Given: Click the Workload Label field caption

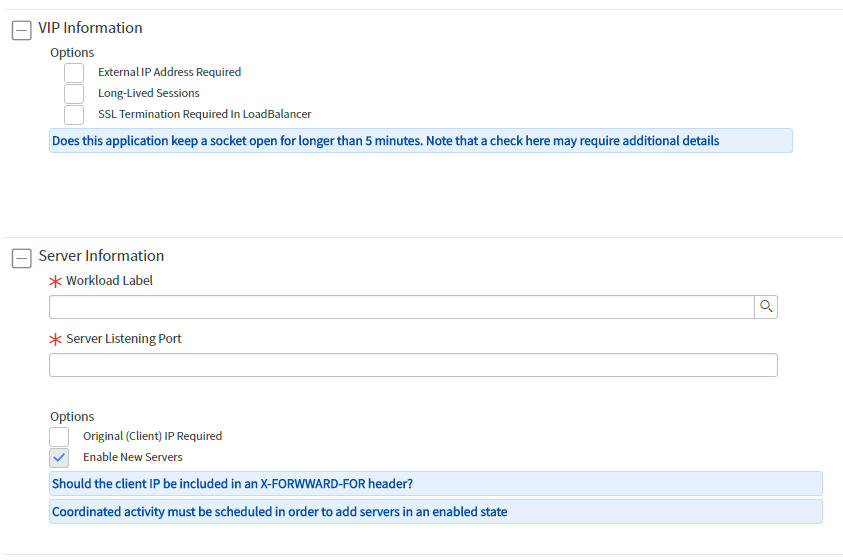Looking at the screenshot, I should pyautogui.click(x=109, y=281).
